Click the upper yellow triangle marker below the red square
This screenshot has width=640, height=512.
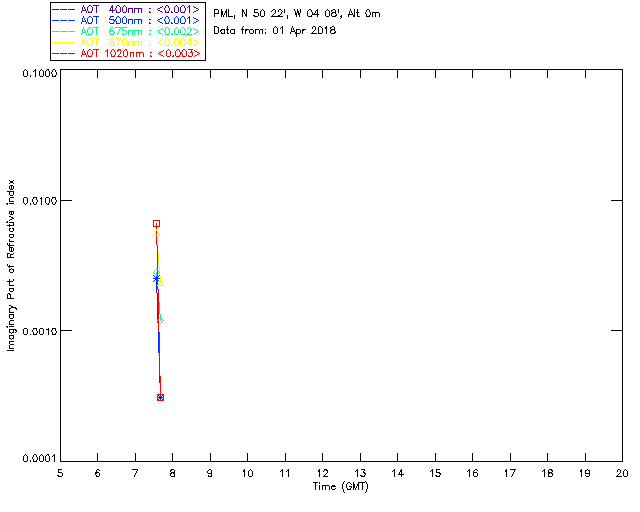156,233
